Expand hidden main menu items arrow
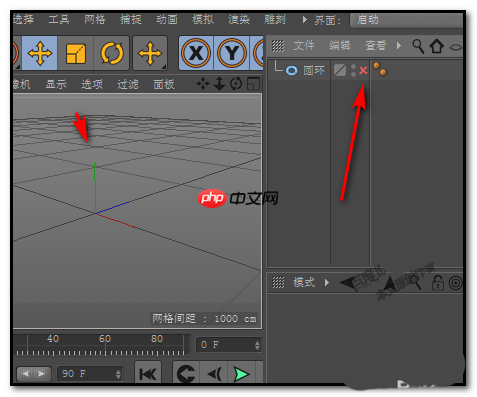Image resolution: width=477 pixels, height=397 pixels. pyautogui.click(x=304, y=20)
